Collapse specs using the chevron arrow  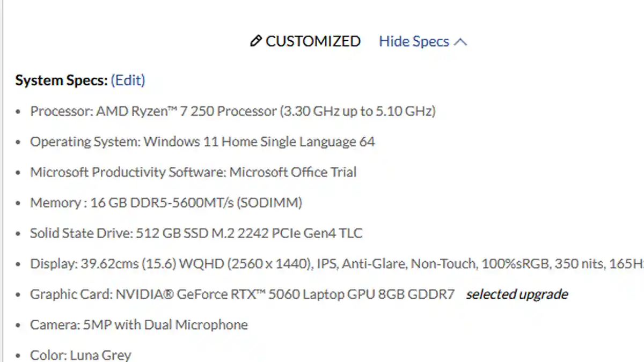click(x=460, y=42)
